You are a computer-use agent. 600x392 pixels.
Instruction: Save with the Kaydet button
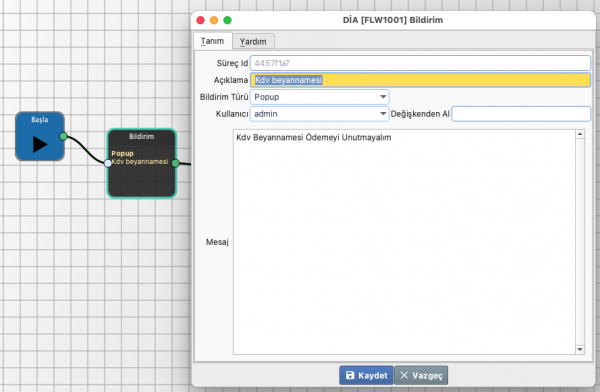point(366,375)
